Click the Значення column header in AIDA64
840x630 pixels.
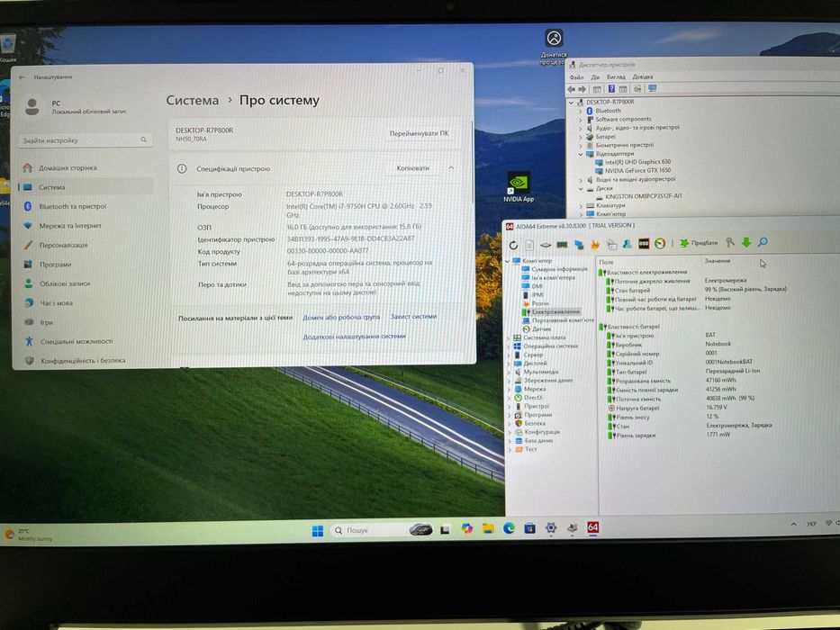point(718,261)
